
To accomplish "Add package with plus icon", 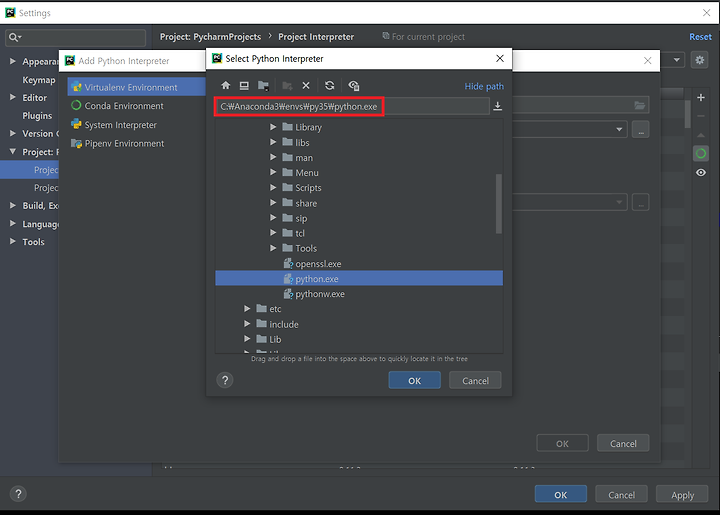I will 701,97.
